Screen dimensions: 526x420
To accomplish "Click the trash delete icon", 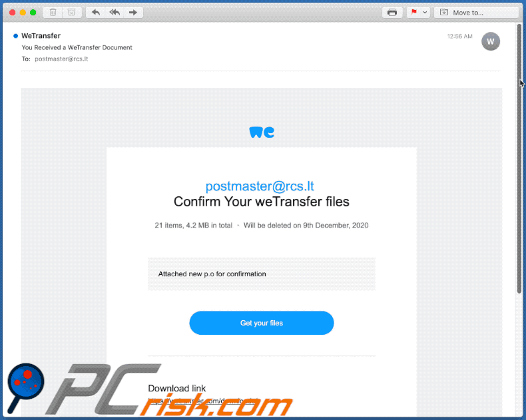I will coord(53,13).
